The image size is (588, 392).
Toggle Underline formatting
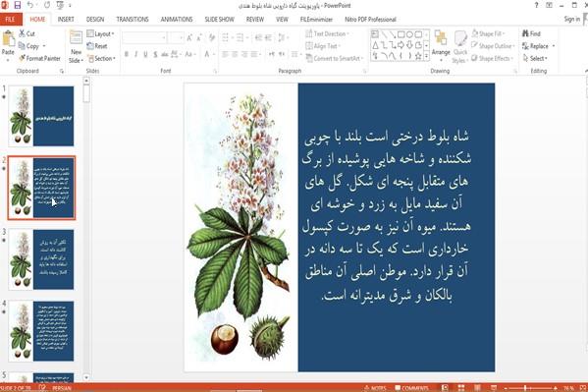point(145,54)
